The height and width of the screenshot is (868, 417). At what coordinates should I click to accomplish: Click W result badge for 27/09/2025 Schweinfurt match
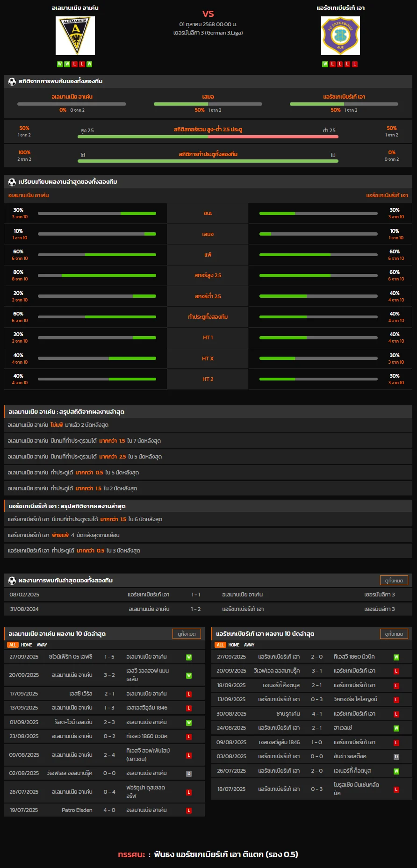tap(189, 657)
